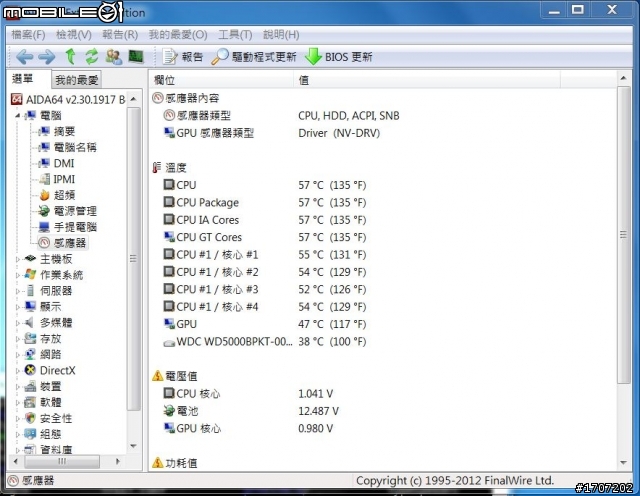Select the CPU IA Cores row
Viewport: 640px width, 496px height.
265,220
